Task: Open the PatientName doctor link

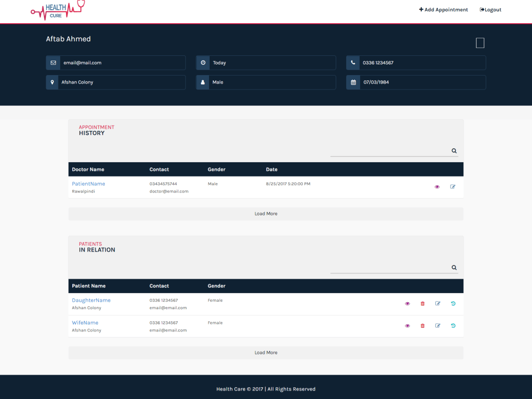Action: 88,184
